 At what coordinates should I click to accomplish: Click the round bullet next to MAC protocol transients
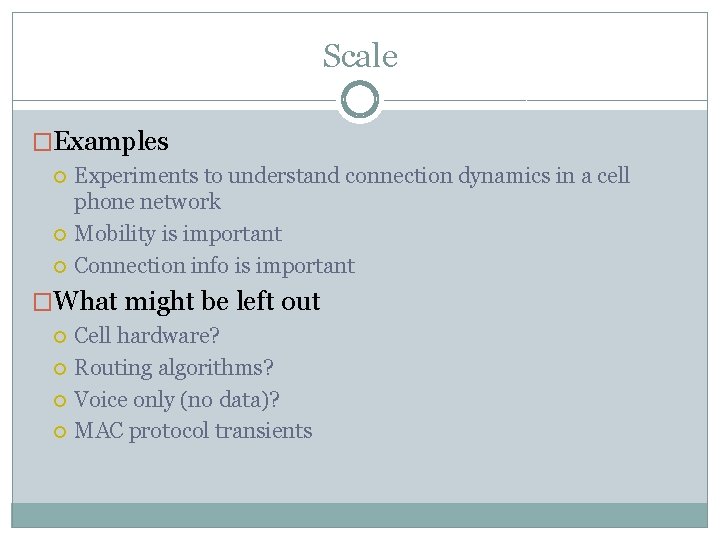pos(60,432)
